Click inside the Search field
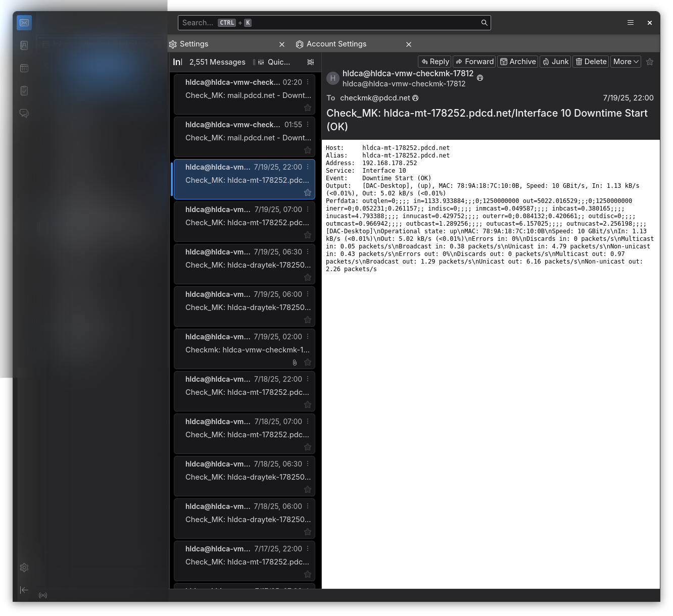This screenshot has width=673, height=616. [333, 22]
